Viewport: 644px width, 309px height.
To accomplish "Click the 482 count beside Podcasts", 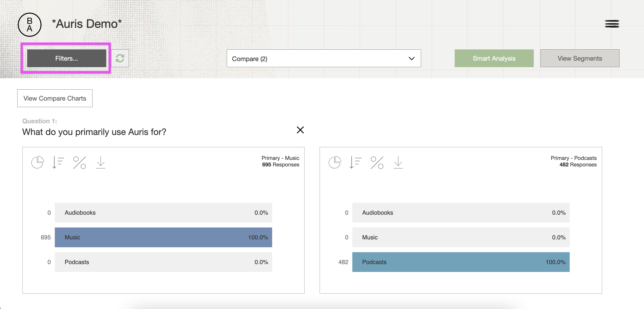I will pyautogui.click(x=343, y=262).
